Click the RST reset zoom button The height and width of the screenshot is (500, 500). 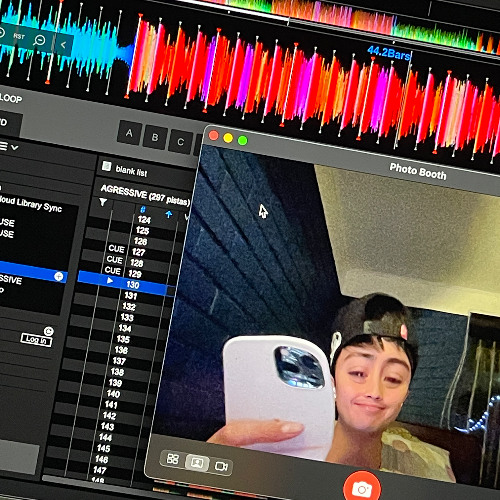[x=19, y=36]
